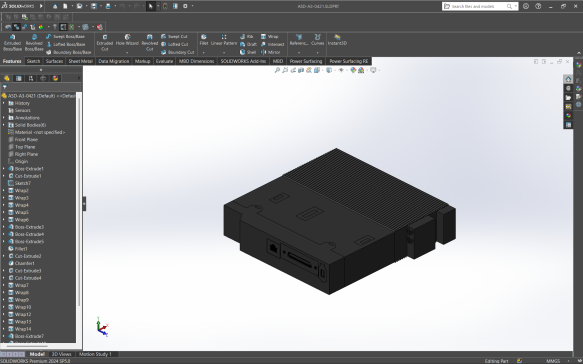Switch to Motion Study 1 tab
583x364 pixels.
point(95,354)
